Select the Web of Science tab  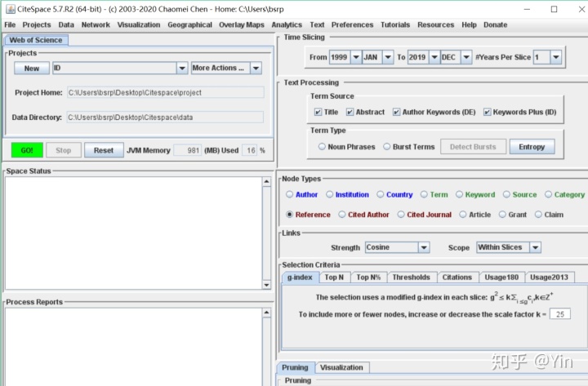tap(36, 40)
